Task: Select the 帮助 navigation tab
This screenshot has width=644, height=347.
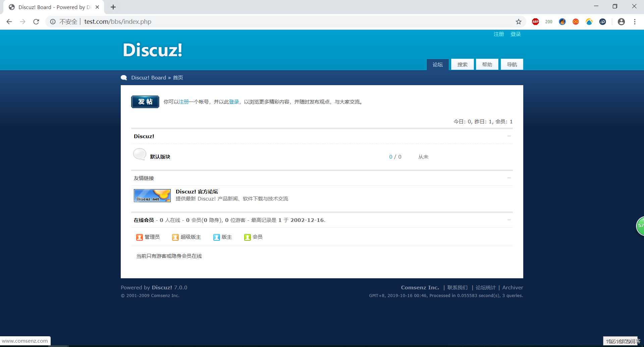Action: (487, 64)
